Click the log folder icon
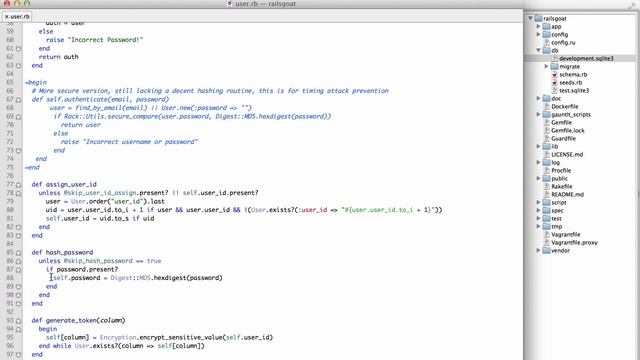 coord(547,162)
